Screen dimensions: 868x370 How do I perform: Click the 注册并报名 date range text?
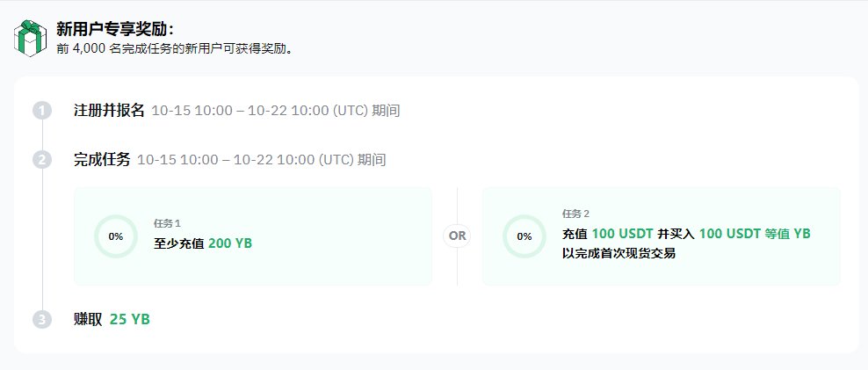coord(276,111)
